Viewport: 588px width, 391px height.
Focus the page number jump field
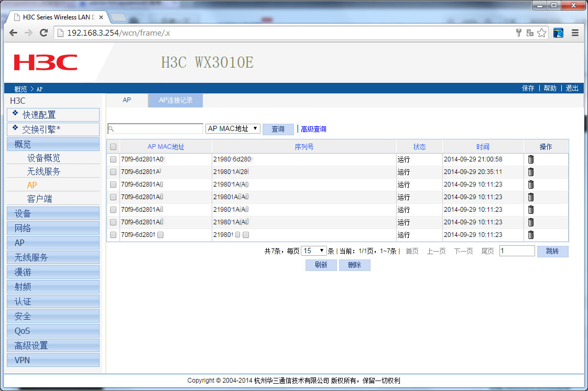click(517, 251)
